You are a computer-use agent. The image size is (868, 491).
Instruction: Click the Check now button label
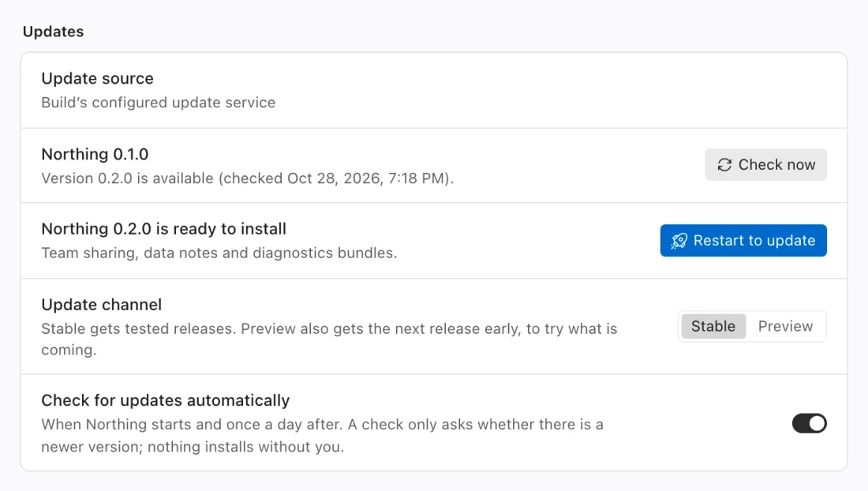click(x=776, y=165)
